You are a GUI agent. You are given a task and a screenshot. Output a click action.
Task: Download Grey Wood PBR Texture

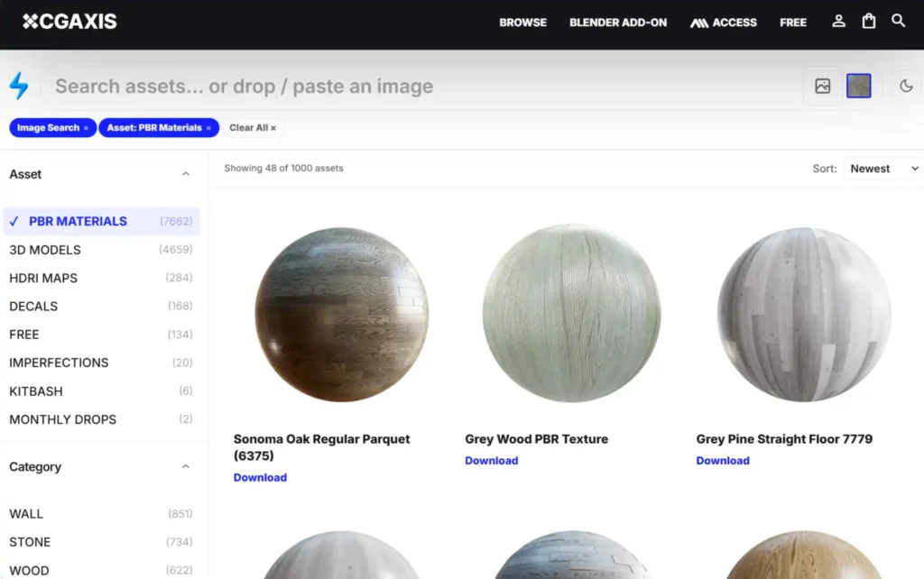[491, 461]
